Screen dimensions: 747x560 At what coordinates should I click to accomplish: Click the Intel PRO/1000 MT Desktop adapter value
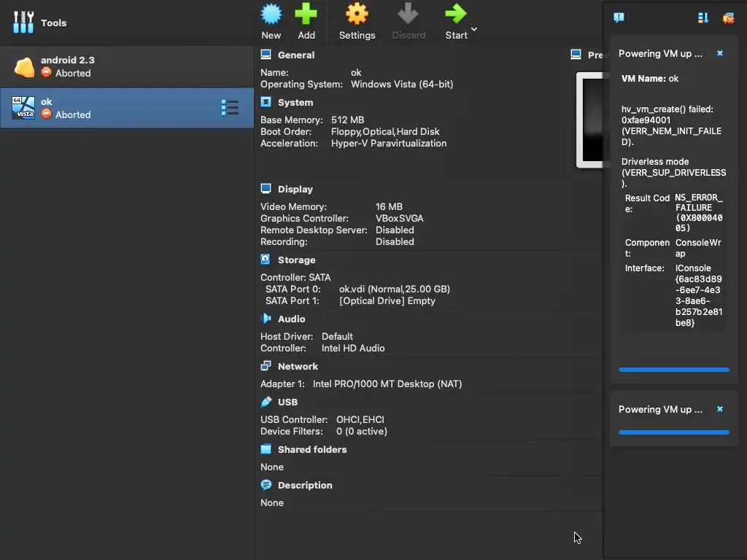pyautogui.click(x=387, y=384)
